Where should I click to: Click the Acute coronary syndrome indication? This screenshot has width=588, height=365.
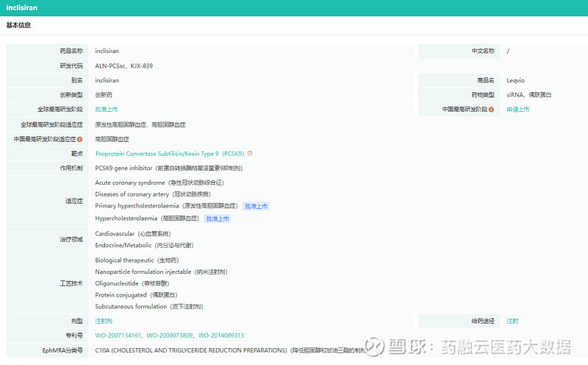coord(159,183)
